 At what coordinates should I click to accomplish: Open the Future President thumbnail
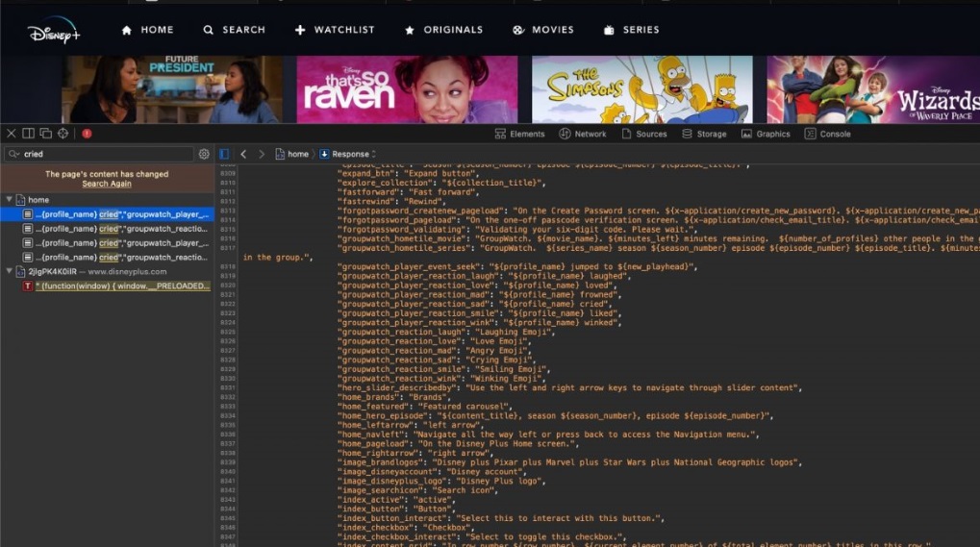point(172,89)
